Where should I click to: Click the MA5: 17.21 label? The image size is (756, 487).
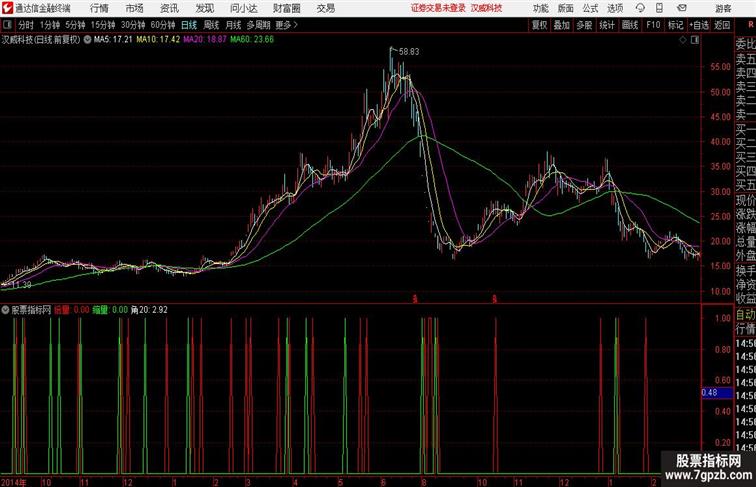point(113,40)
